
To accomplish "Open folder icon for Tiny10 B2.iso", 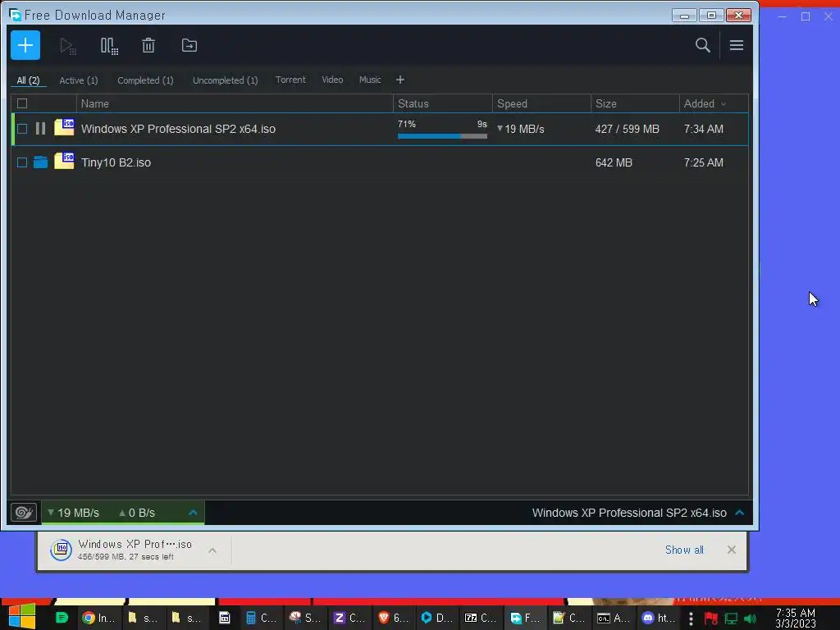I will tap(40, 162).
